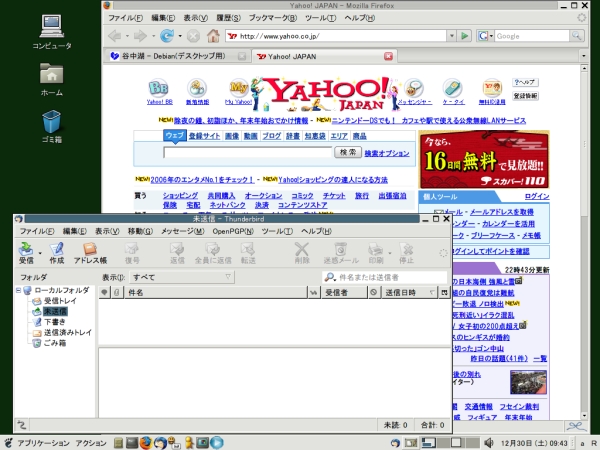Open Thunderbird OpenPGP(N) menu

(x=233, y=231)
